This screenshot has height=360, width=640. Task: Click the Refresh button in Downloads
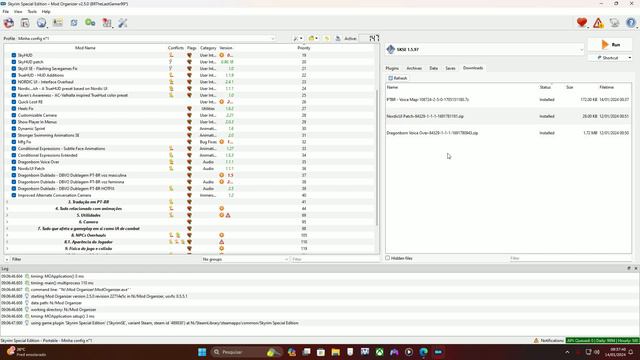398,78
